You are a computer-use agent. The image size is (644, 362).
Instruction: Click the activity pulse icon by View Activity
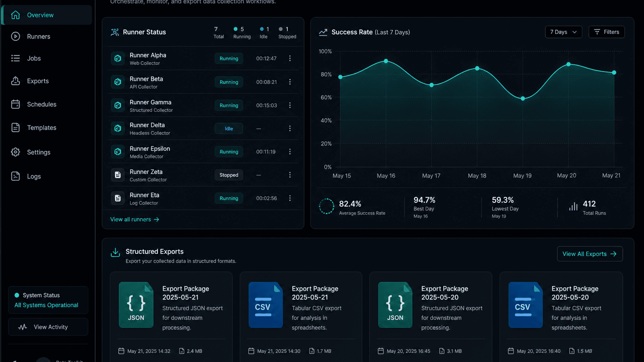pyautogui.click(x=23, y=327)
